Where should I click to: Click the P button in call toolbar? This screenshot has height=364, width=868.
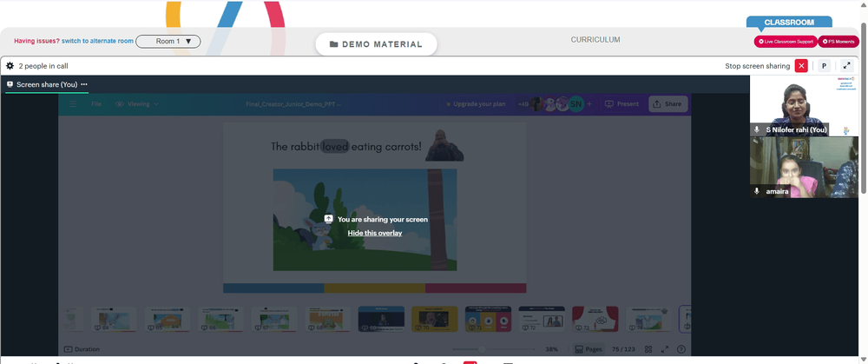coord(824,66)
